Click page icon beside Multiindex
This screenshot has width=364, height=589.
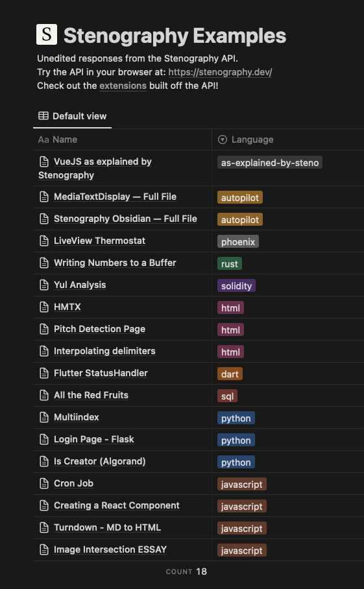pos(44,417)
